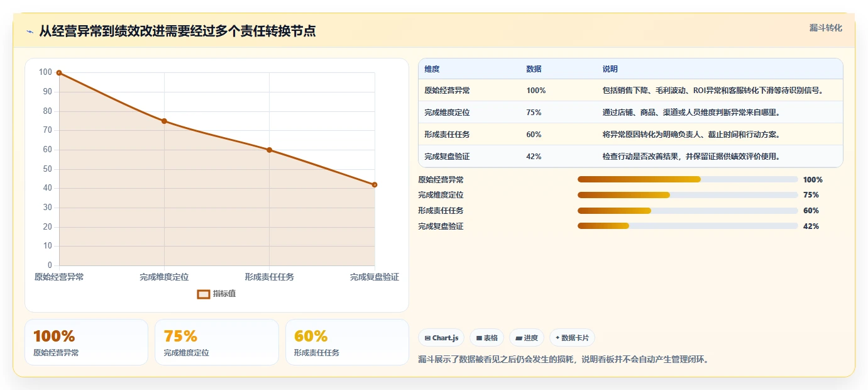The image size is (868, 390).
Task: Click table cell 完成复盘验证
Action: click(x=447, y=156)
